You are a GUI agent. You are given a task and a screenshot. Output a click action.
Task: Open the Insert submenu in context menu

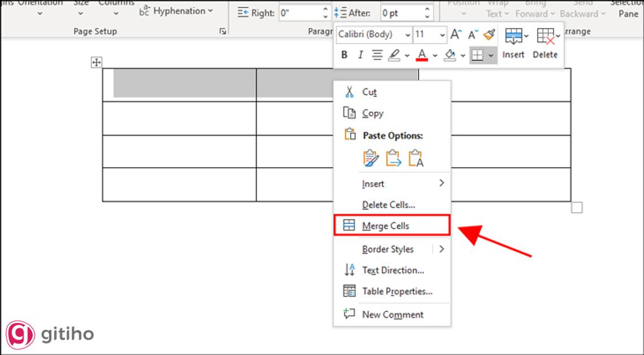tap(392, 183)
